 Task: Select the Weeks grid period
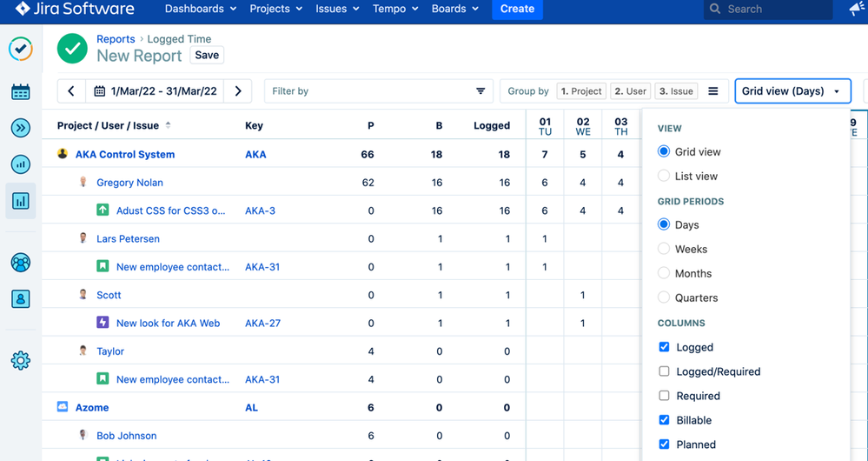coord(663,249)
